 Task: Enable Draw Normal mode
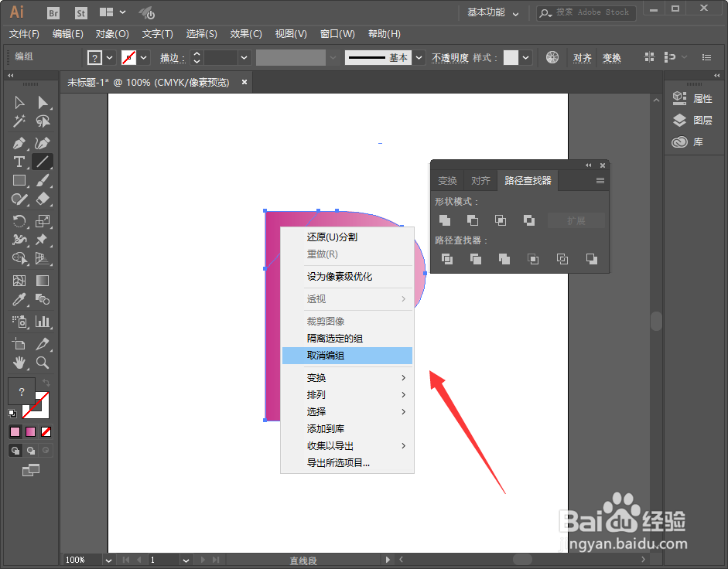click(15, 450)
